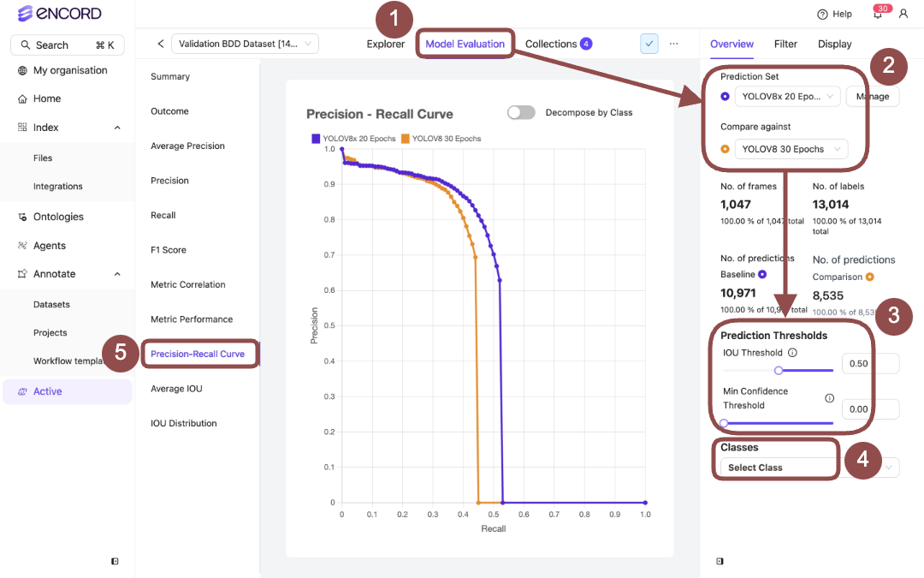Open the Display tab

(834, 44)
